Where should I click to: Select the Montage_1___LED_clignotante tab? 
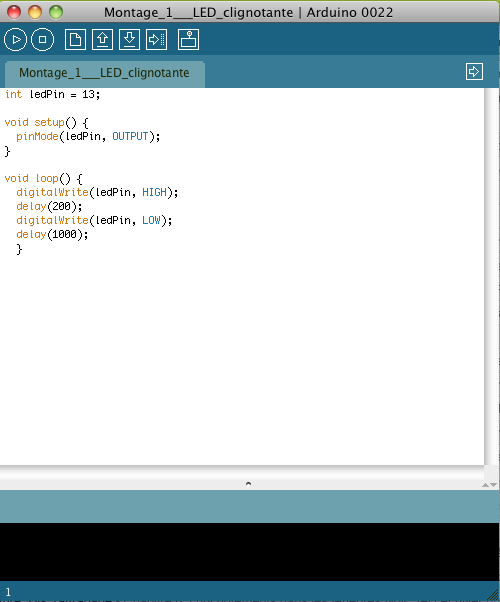click(x=104, y=73)
